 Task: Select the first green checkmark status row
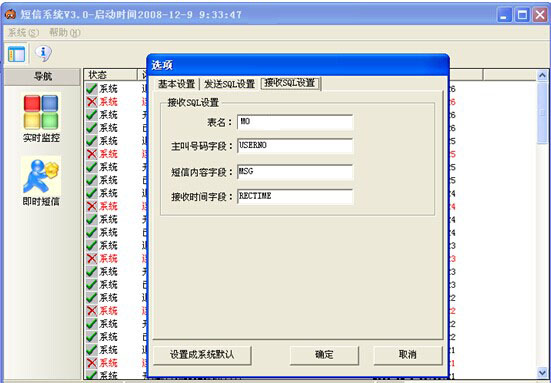click(x=115, y=89)
